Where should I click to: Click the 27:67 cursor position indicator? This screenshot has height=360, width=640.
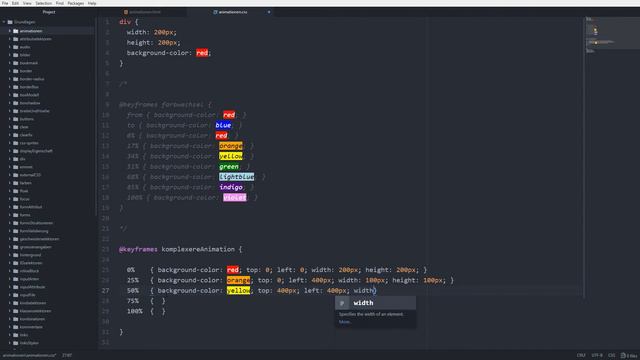tap(67, 356)
